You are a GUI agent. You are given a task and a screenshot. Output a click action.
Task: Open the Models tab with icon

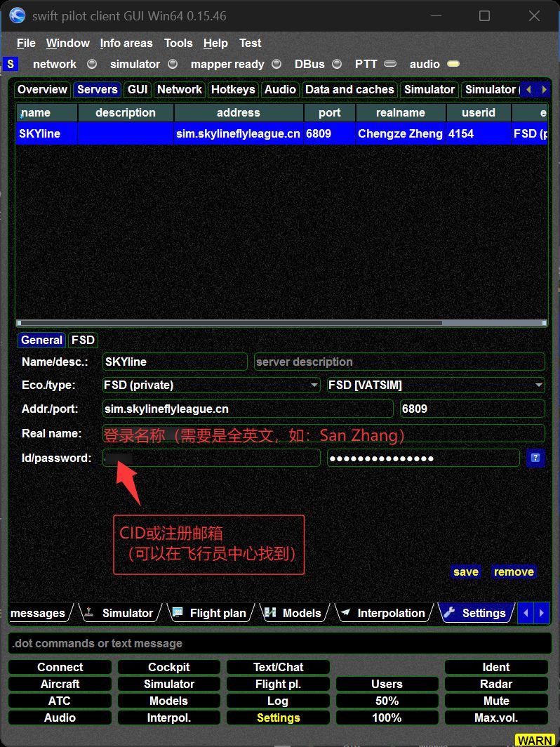[293, 613]
